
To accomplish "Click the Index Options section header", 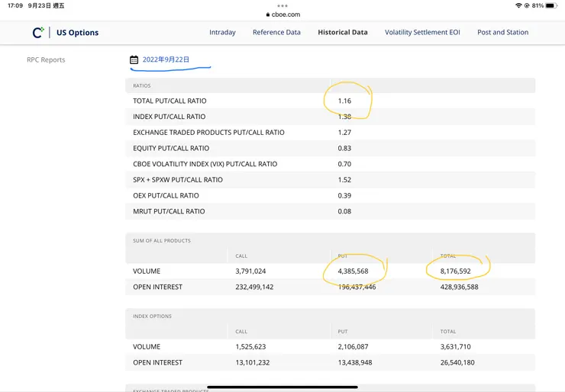I will pos(152,316).
